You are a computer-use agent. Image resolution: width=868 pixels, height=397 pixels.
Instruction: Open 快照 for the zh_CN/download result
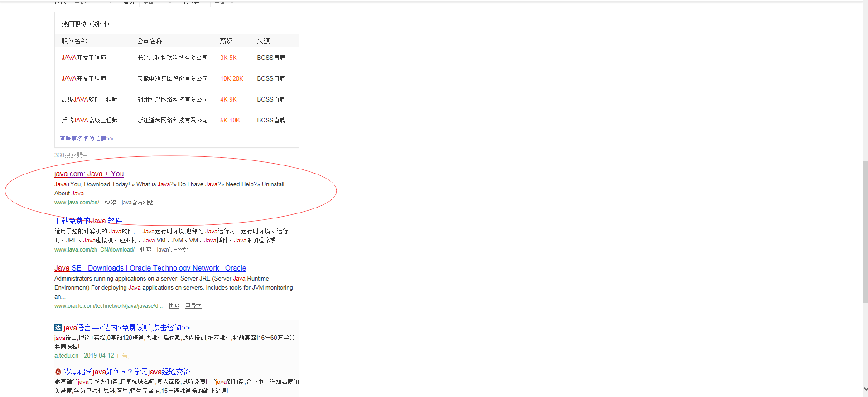(146, 250)
